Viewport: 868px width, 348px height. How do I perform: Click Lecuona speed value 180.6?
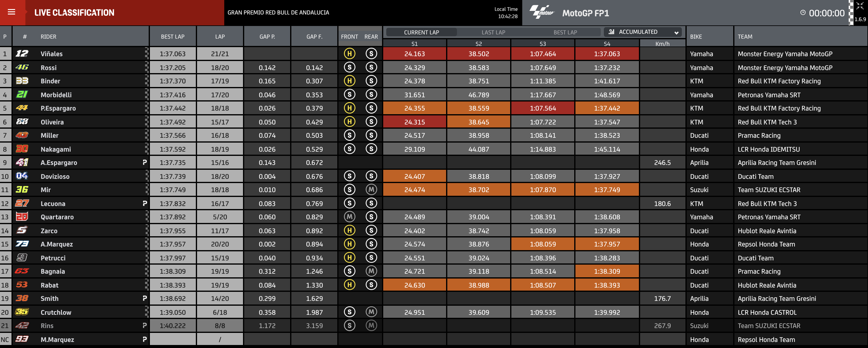click(662, 204)
